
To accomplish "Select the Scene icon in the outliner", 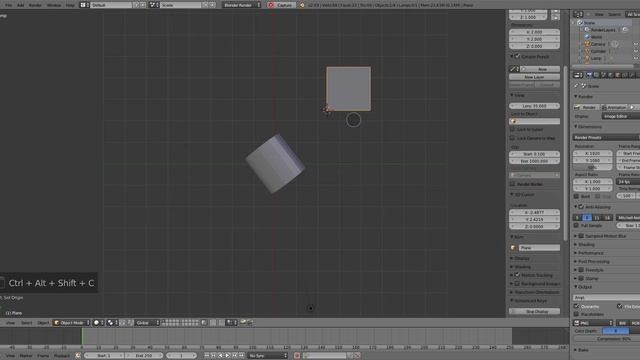I will coord(580,23).
